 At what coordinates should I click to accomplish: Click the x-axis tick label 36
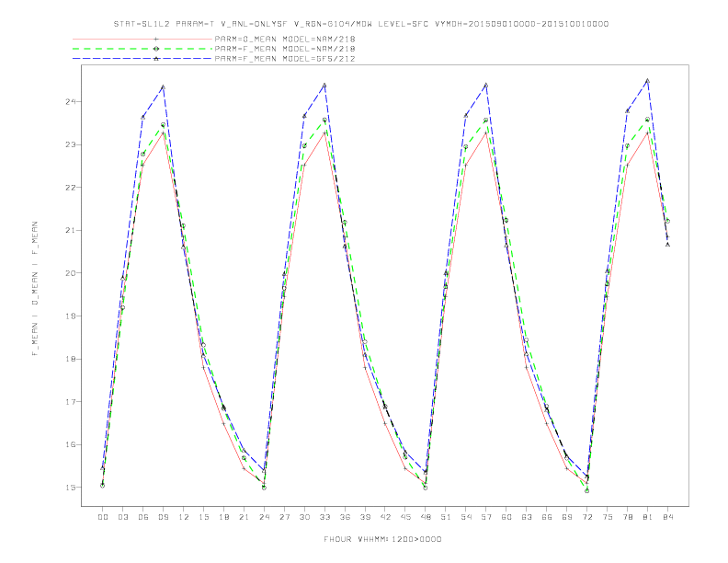click(345, 517)
